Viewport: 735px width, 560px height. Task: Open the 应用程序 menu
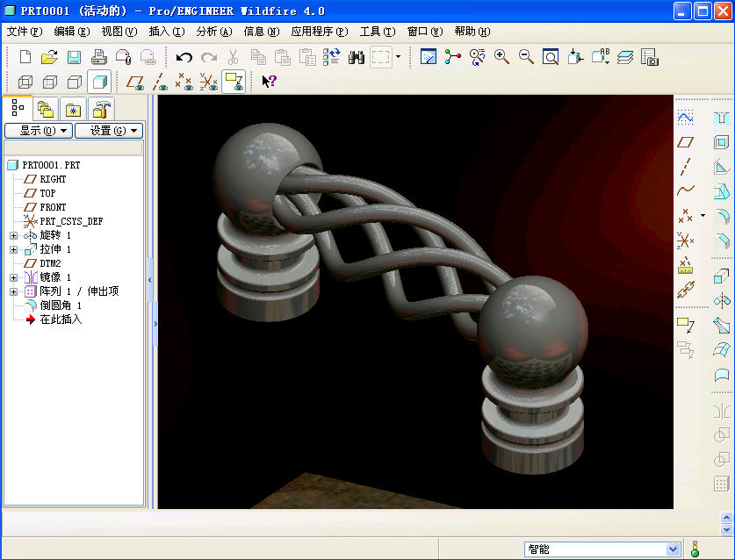coord(320,32)
